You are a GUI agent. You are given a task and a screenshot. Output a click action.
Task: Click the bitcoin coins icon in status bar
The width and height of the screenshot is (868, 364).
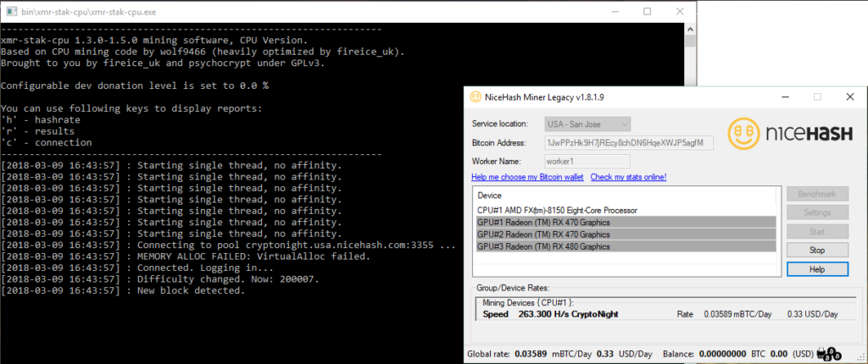[x=829, y=354]
